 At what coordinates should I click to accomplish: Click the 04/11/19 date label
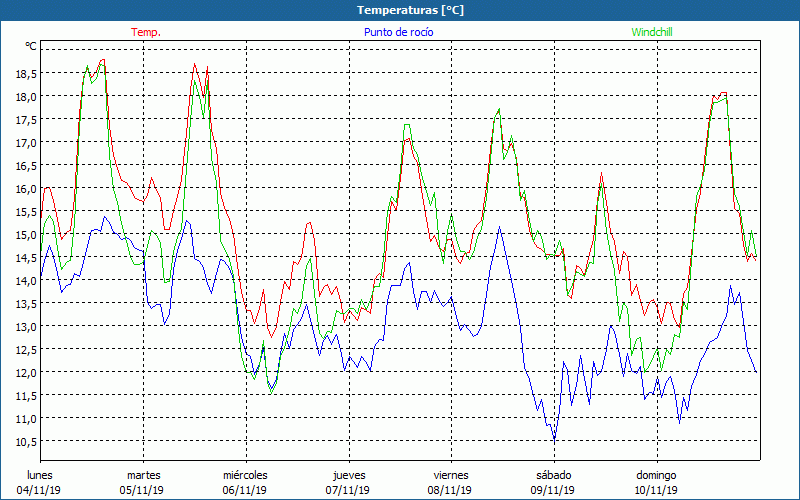39,490
